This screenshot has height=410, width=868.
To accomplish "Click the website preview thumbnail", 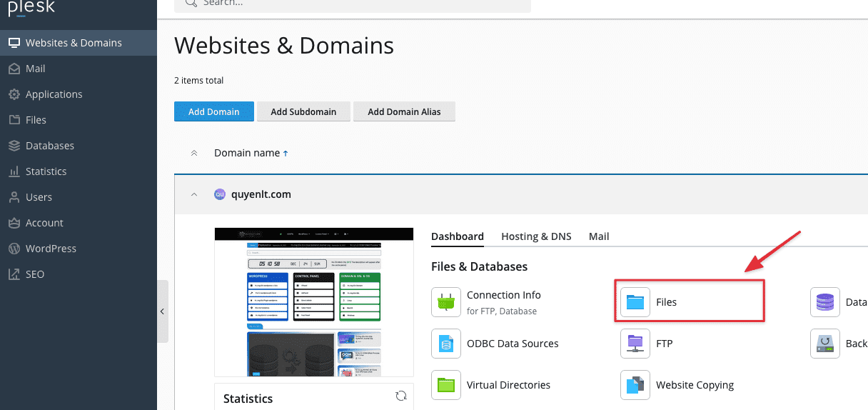I will [314, 301].
